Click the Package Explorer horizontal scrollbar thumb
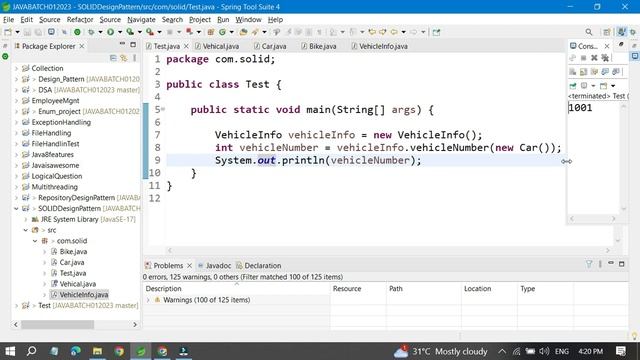Screen dimensions: 640x360 pos(58,324)
